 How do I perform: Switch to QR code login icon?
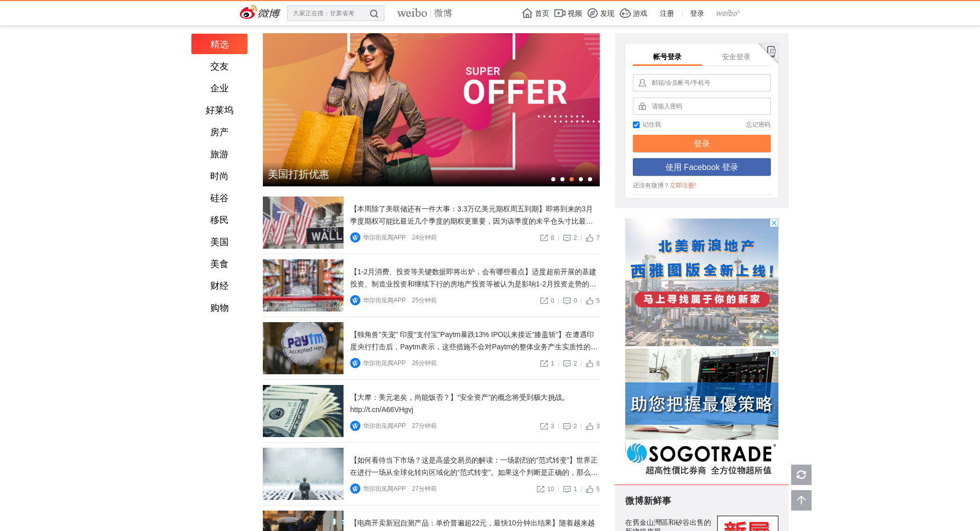[771, 51]
